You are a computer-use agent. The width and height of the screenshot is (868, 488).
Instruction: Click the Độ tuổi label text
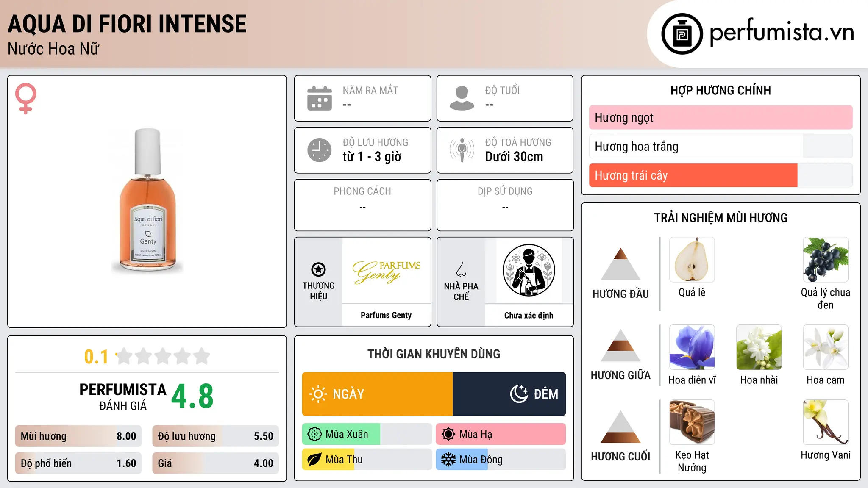click(502, 90)
